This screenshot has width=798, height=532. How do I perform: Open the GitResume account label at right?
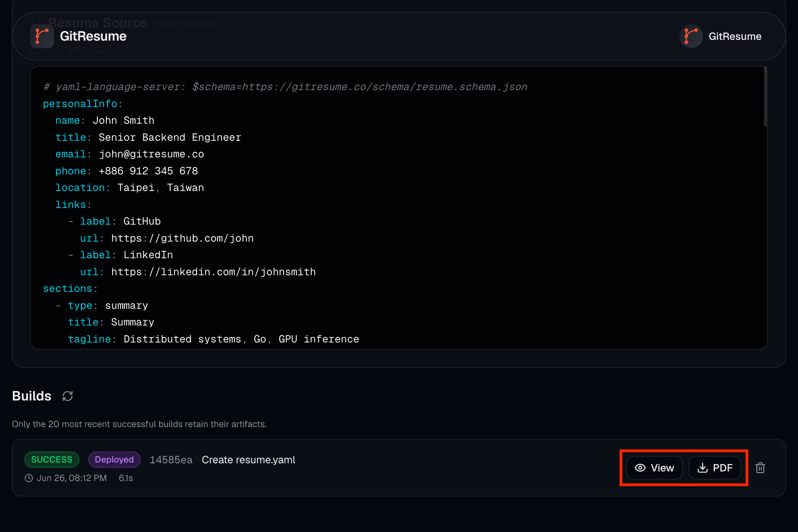pyautogui.click(x=735, y=36)
